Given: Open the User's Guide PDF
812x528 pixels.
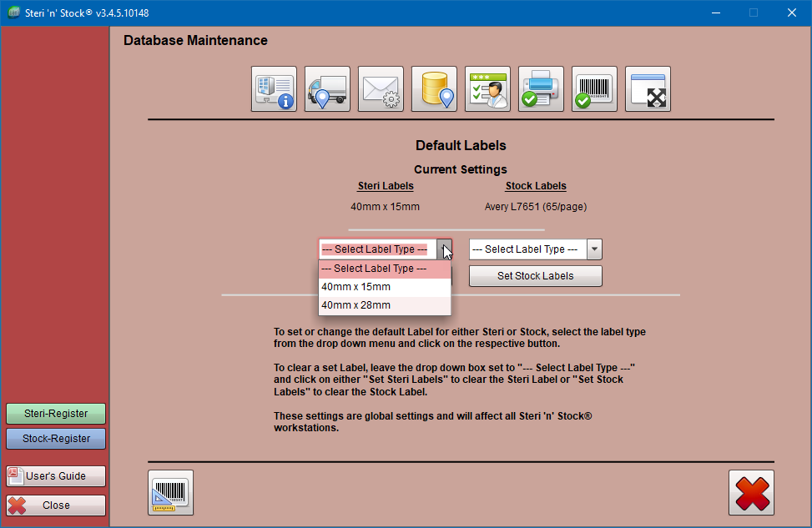Looking at the screenshot, I should click(56, 475).
